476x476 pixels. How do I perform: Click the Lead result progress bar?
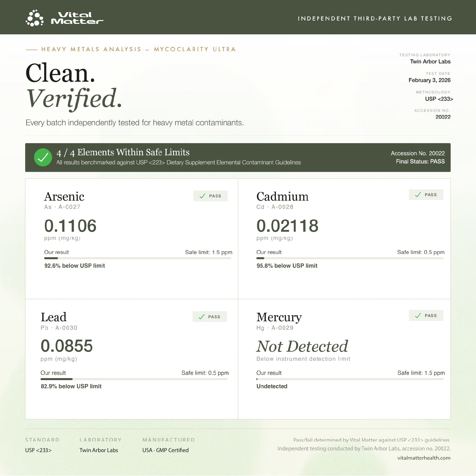(134, 379)
